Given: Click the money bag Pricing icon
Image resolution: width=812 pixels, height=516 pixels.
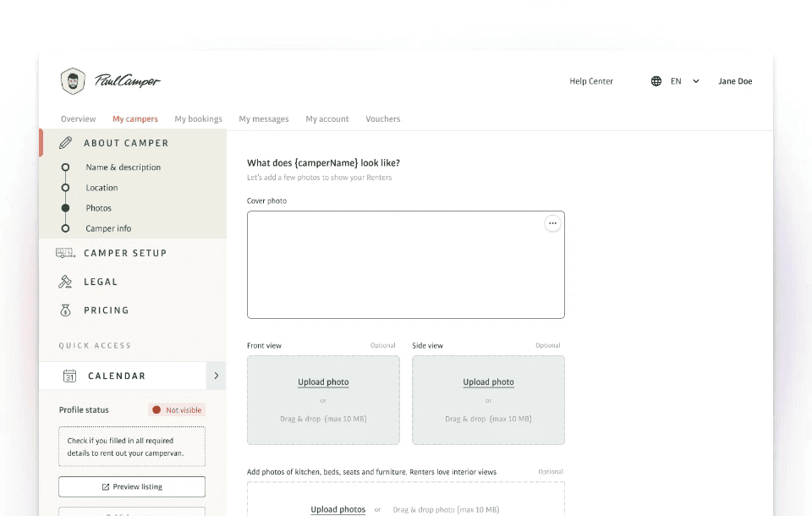Looking at the screenshot, I should click(65, 310).
